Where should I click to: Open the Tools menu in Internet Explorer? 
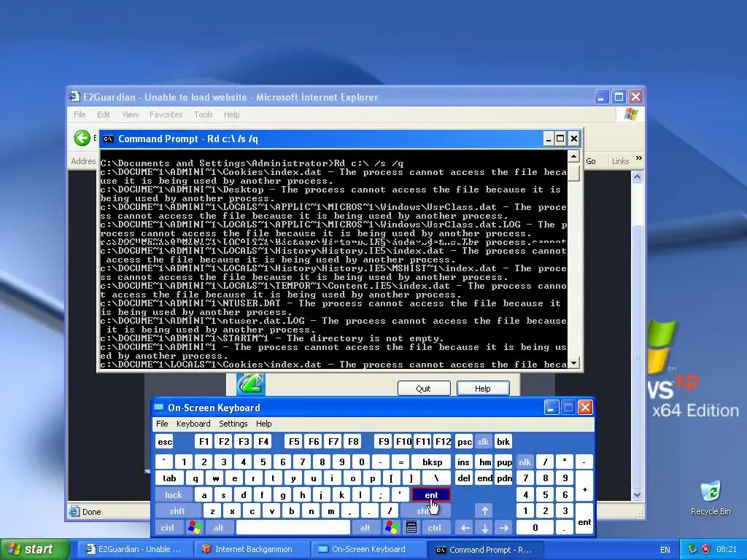(x=203, y=114)
